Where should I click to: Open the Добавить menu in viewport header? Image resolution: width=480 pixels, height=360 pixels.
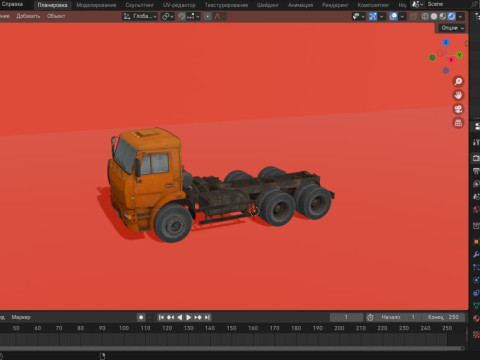click(x=28, y=16)
